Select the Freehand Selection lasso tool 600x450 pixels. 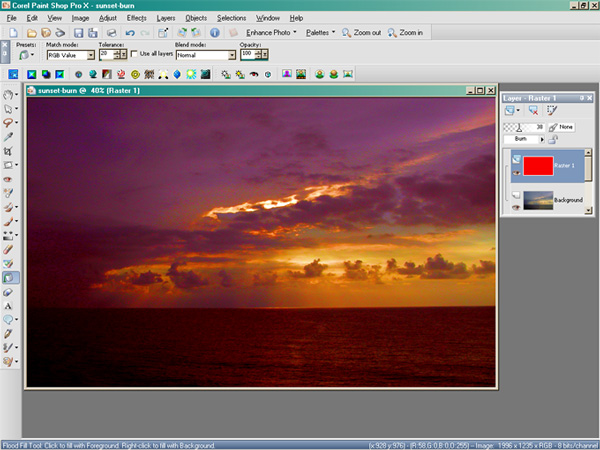(x=8, y=122)
